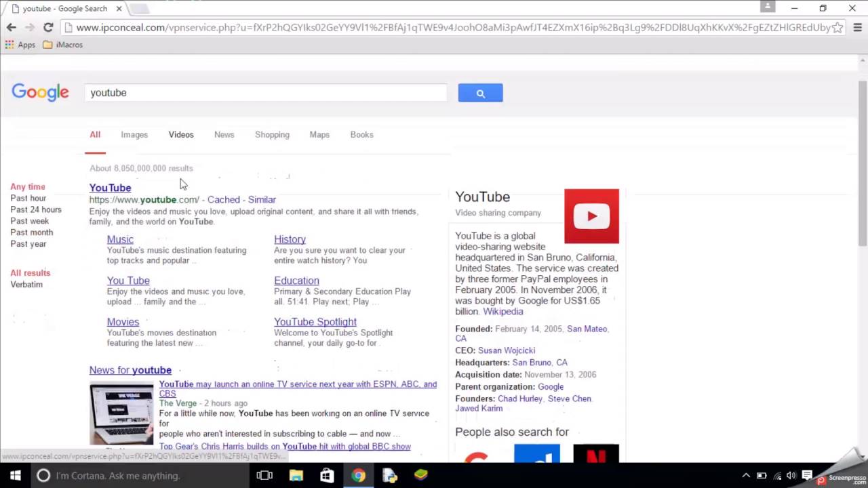Filter results by Past month
Viewport: 868px width, 488px height.
point(32,232)
